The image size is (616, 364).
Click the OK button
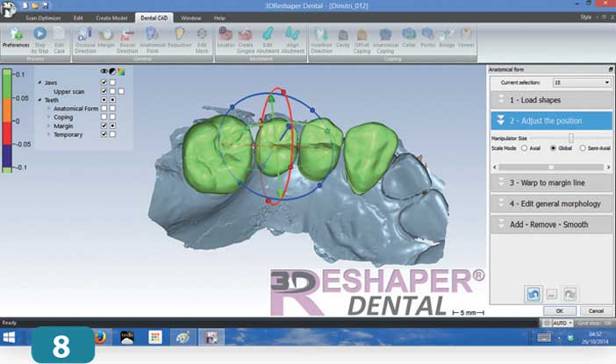click(x=560, y=310)
